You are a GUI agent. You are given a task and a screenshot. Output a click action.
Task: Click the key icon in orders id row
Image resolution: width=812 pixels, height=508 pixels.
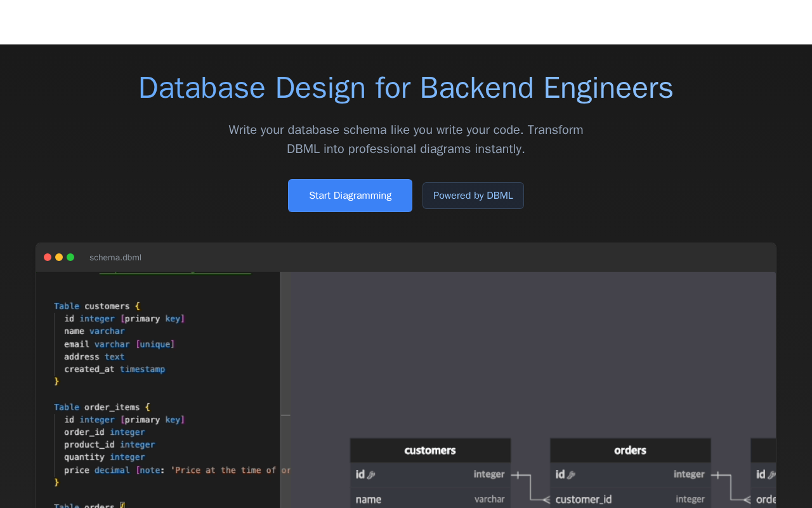[571, 475]
